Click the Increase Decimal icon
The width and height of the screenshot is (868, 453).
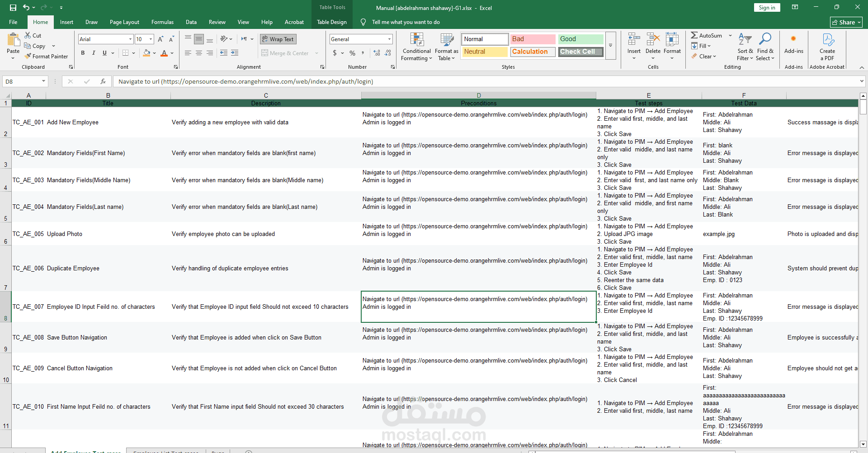coord(377,53)
